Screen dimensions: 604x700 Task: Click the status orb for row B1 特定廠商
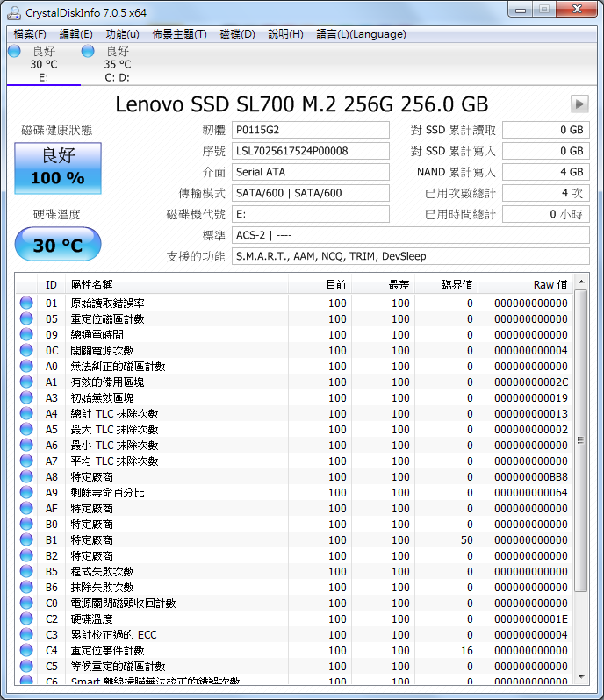click(x=26, y=539)
